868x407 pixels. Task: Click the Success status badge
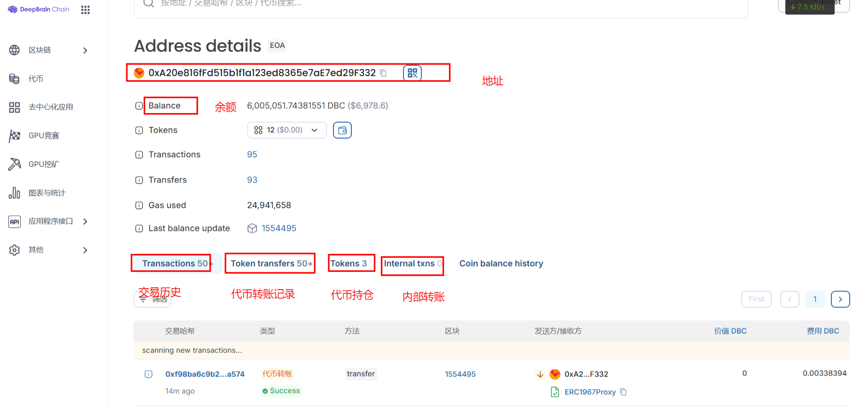point(281,391)
